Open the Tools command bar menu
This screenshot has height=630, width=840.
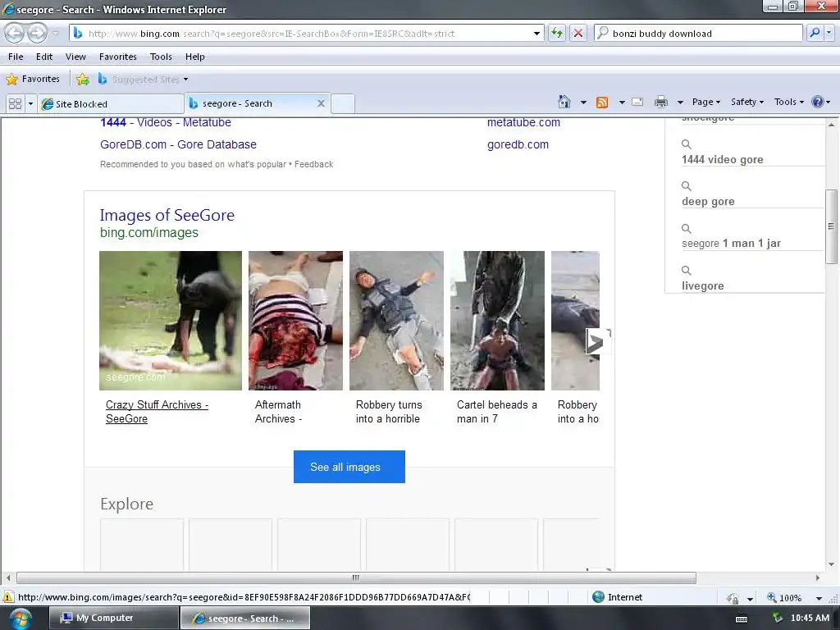click(x=788, y=102)
